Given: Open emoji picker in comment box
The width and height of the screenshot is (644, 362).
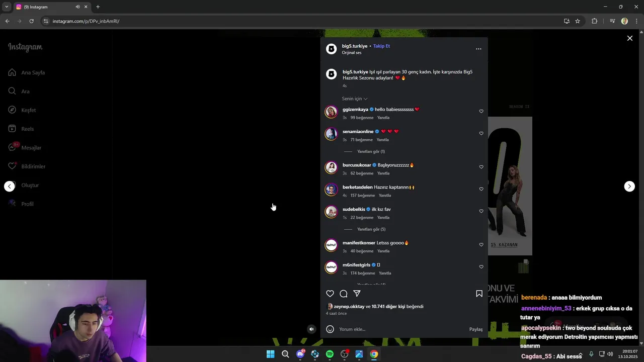Looking at the screenshot, I should tap(330, 329).
